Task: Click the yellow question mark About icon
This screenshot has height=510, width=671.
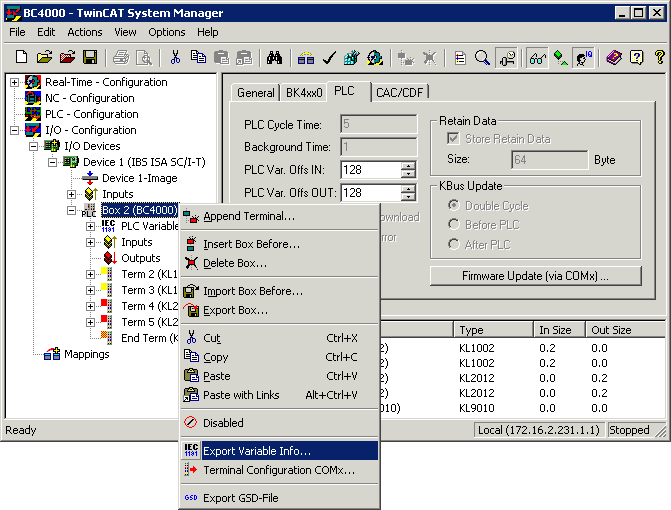Action: click(659, 57)
